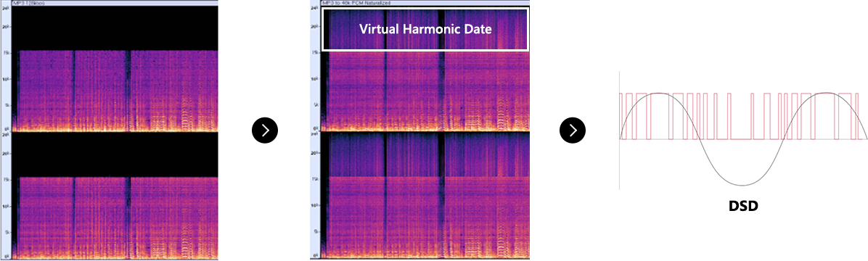This screenshot has height=261, width=868.
Task: Click the red pulse waveform in DSD graph
Action: point(742,116)
